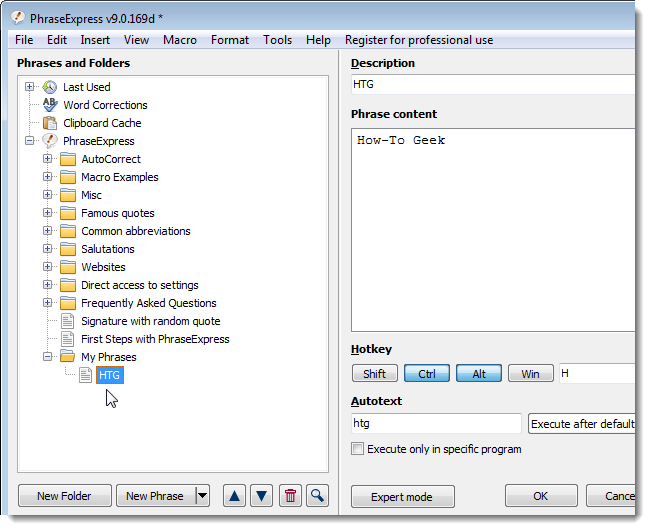Click the PhraseExpress root node icon
The height and width of the screenshot is (530, 650).
[x=50, y=141]
